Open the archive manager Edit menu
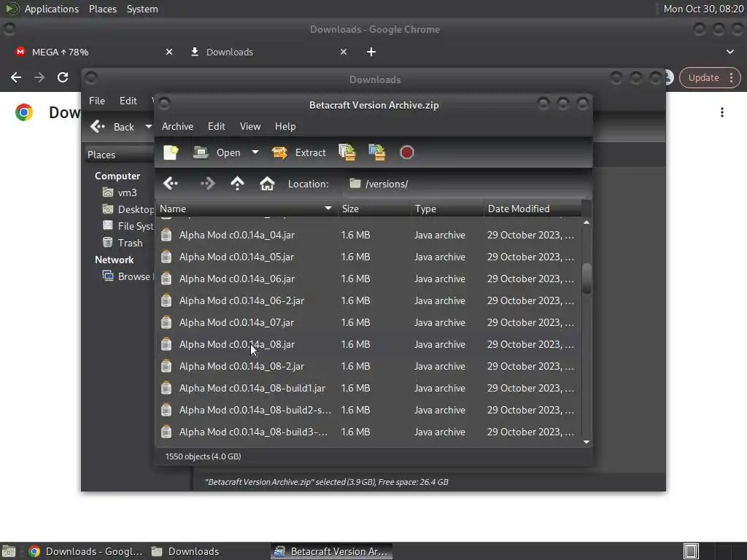 216,126
